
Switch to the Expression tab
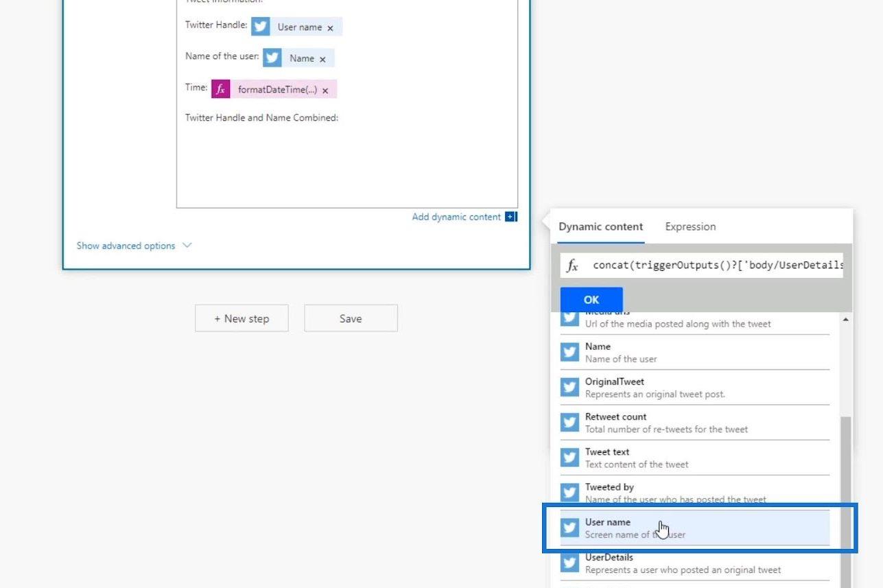[x=690, y=226]
